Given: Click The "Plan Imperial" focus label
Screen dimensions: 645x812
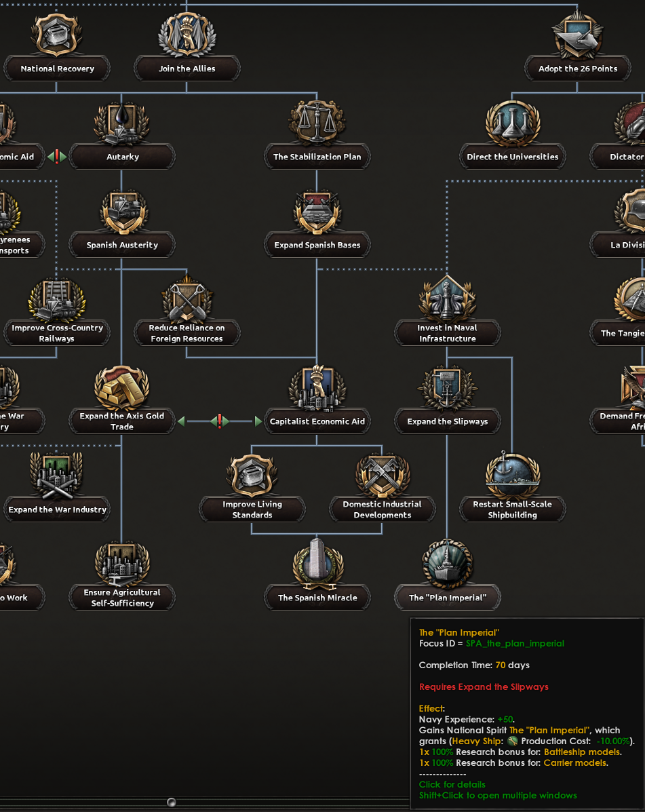Looking at the screenshot, I should coord(448,598).
